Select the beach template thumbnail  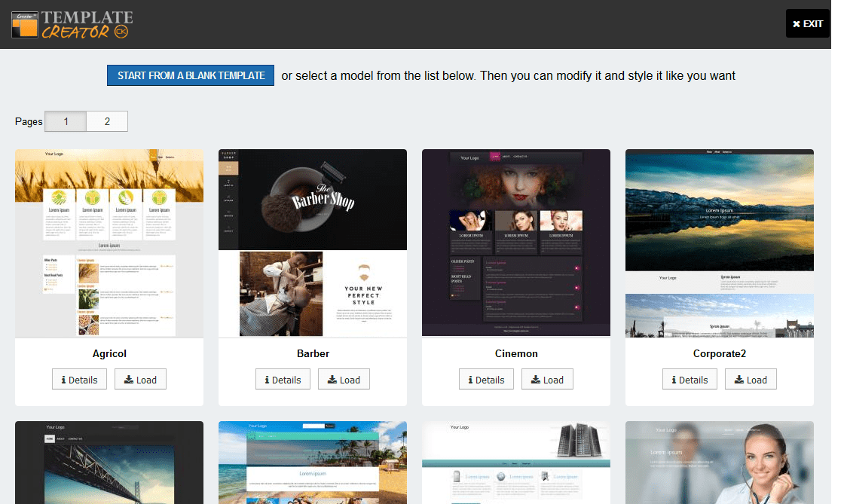pyautogui.click(x=313, y=463)
